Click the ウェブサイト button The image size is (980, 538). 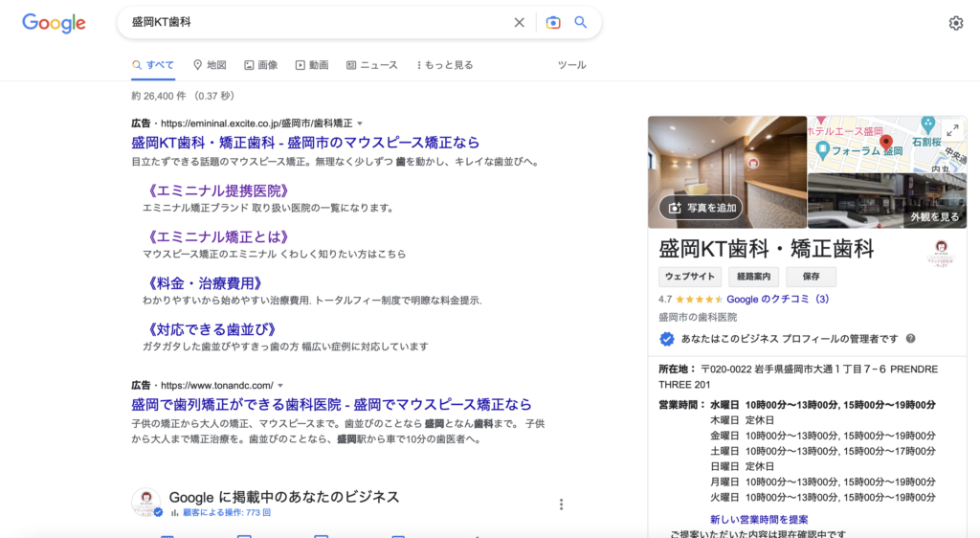pos(690,278)
